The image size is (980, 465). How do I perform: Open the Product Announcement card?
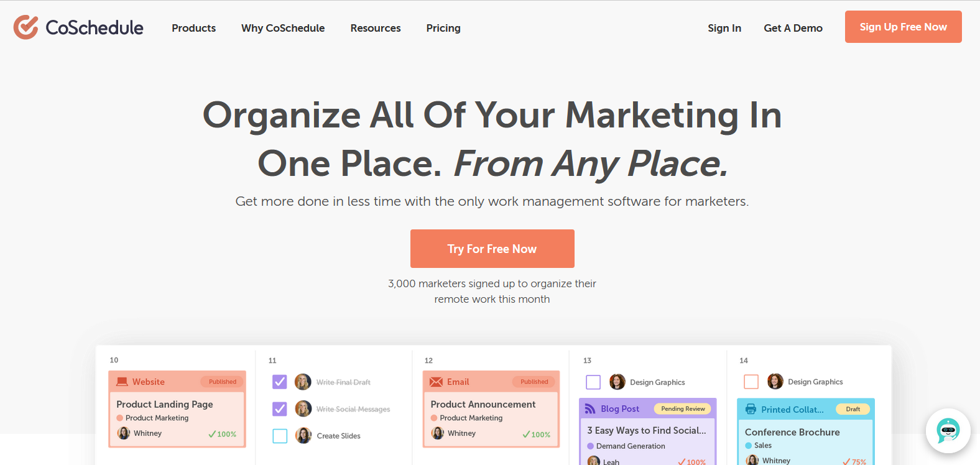(x=491, y=409)
